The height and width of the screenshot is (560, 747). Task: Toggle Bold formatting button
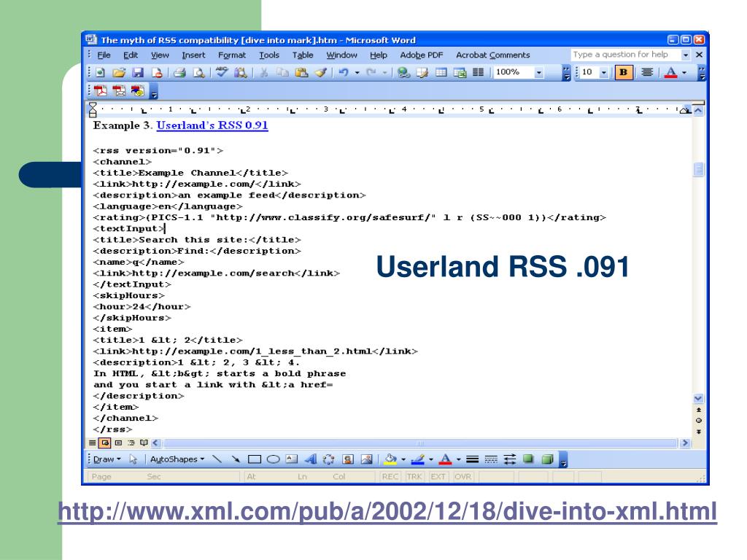coord(623,72)
